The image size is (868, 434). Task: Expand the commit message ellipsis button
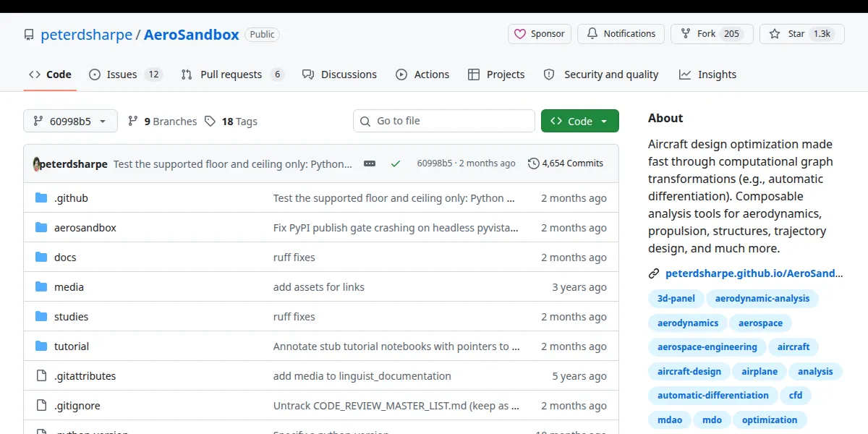point(370,163)
